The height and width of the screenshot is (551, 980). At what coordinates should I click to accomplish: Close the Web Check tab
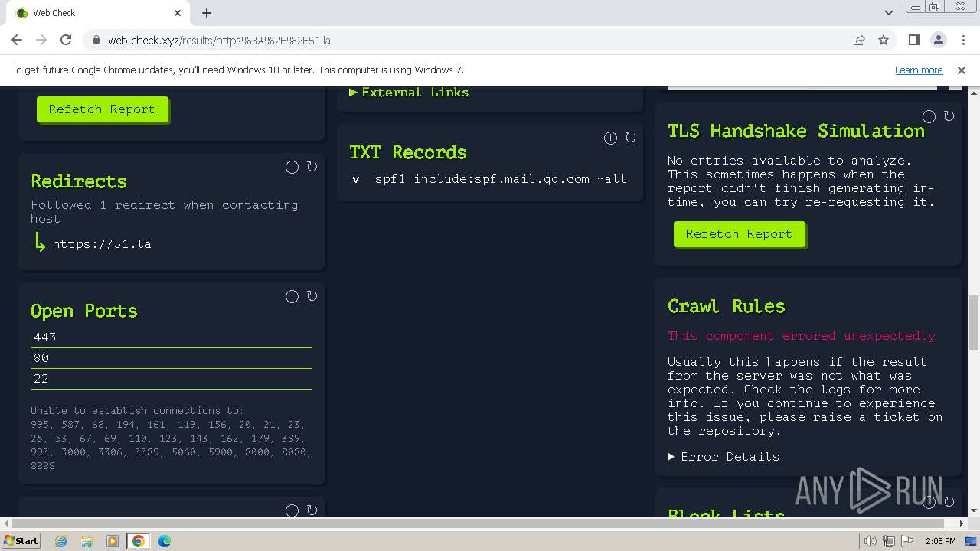[178, 13]
